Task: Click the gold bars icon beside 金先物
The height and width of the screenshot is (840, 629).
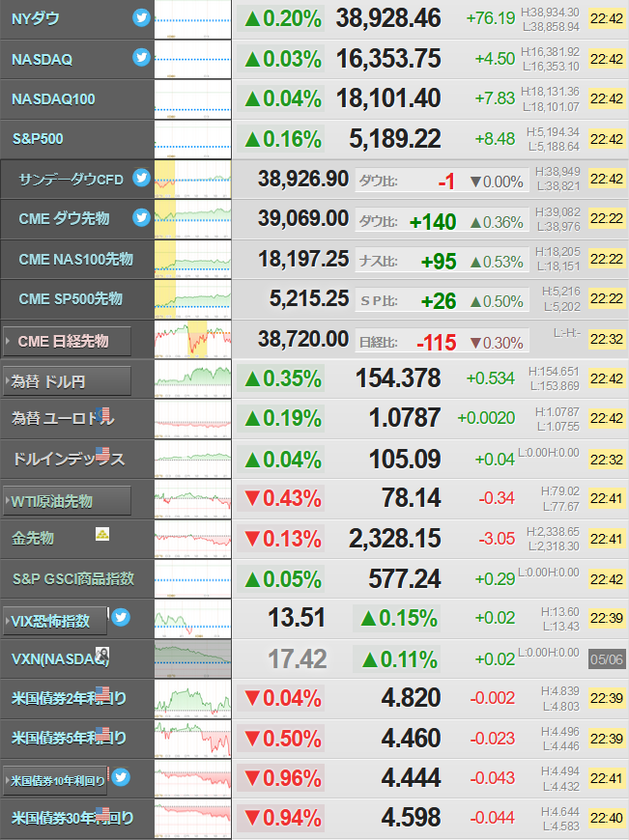Action: (x=102, y=534)
